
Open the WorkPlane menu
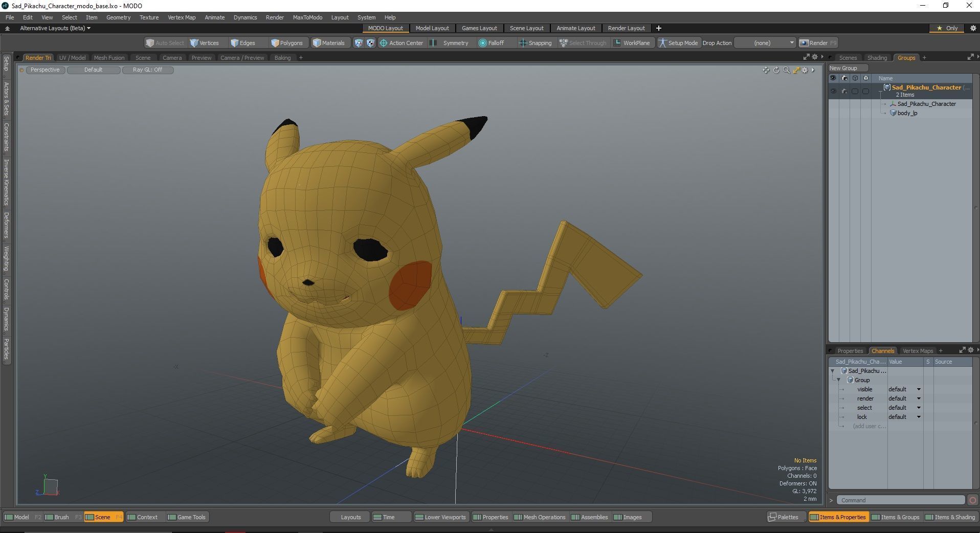632,43
